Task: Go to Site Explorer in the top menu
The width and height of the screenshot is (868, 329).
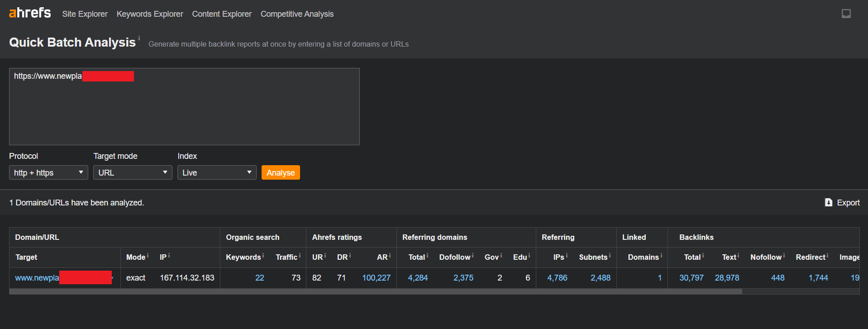Action: [85, 14]
